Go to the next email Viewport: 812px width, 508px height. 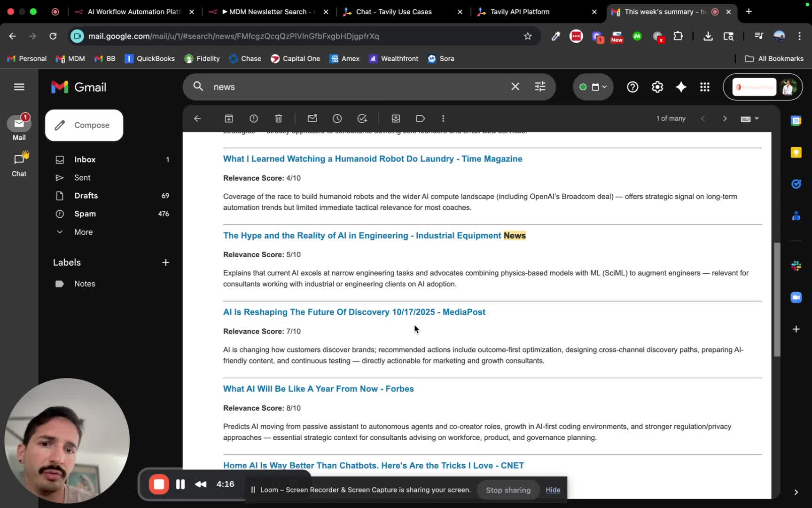(725, 119)
